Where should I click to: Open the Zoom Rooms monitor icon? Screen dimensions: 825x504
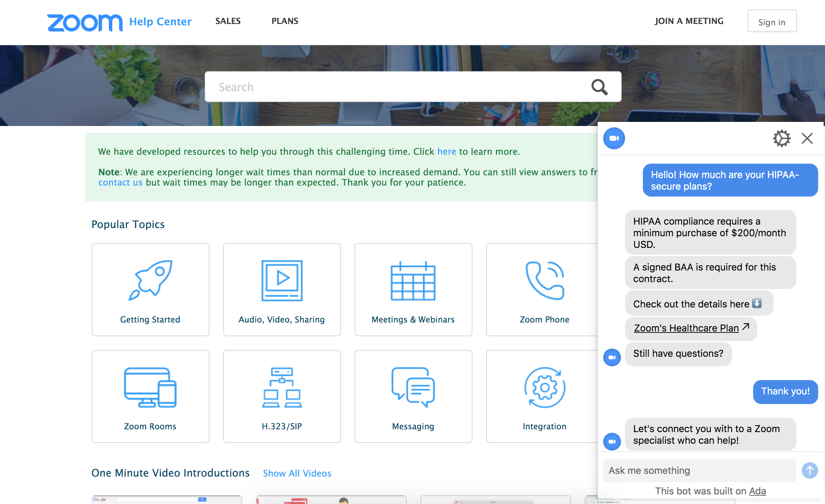click(x=150, y=387)
